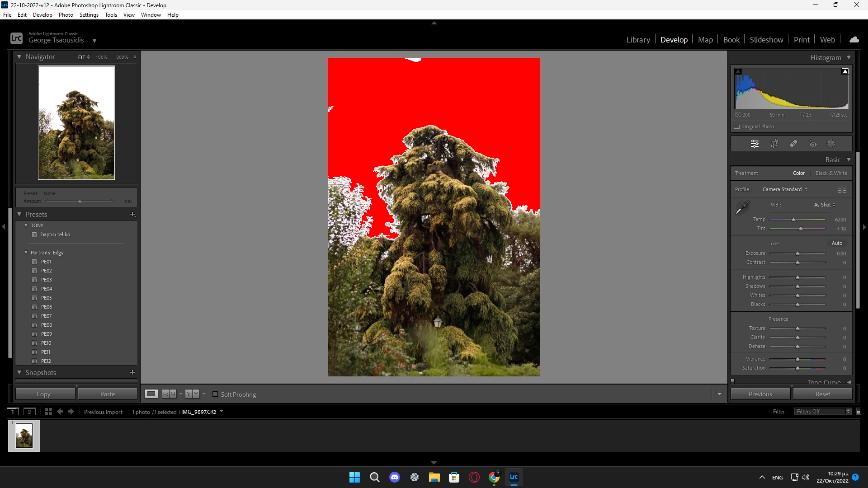Open the profile browser grid icon

(x=842, y=189)
